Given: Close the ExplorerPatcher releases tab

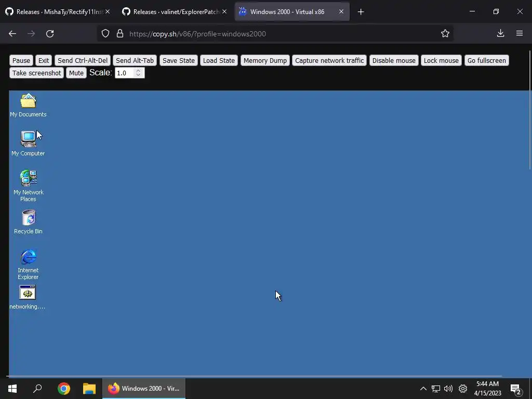Looking at the screenshot, I should [224, 11].
